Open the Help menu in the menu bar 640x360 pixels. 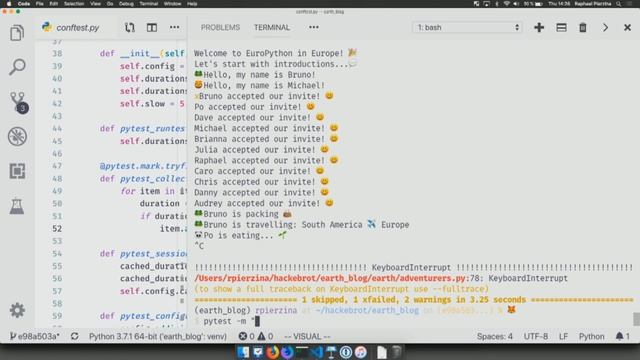pos(192,4)
